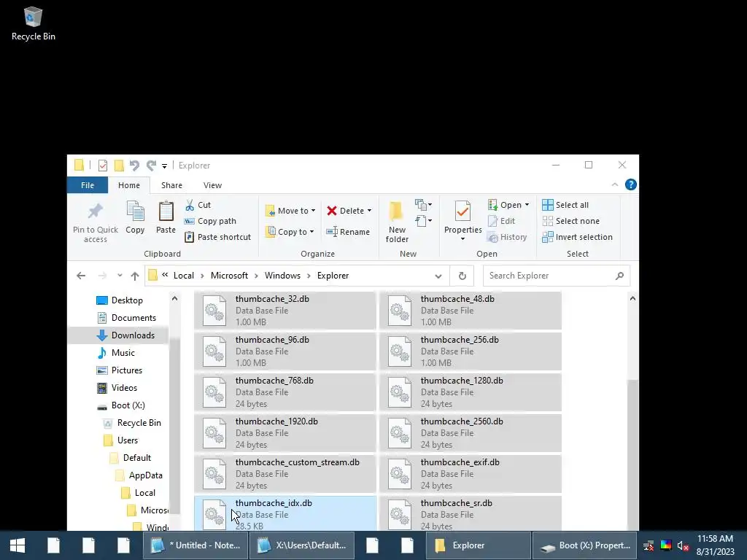Click the History ribbon button
The image size is (747, 560).
[507, 237]
